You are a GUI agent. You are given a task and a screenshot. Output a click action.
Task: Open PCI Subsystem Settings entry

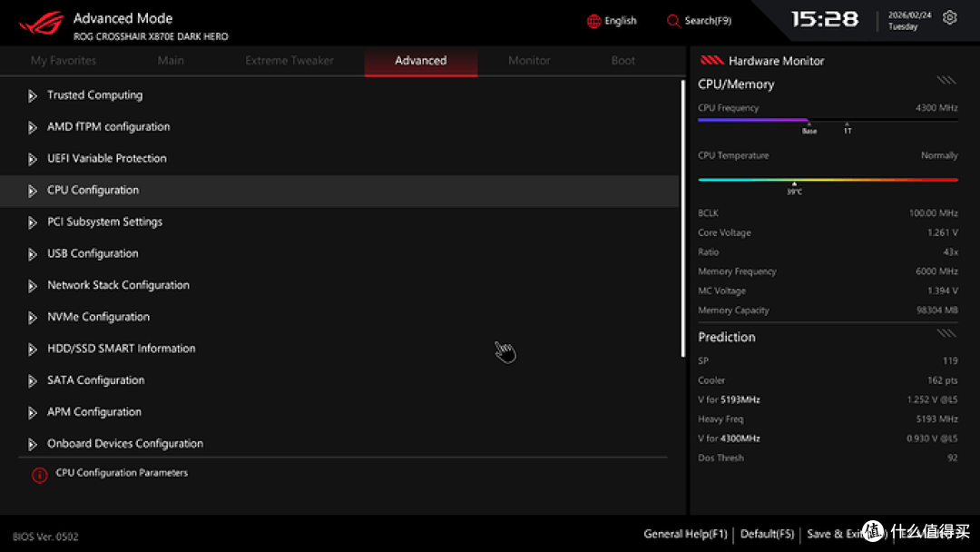105,222
